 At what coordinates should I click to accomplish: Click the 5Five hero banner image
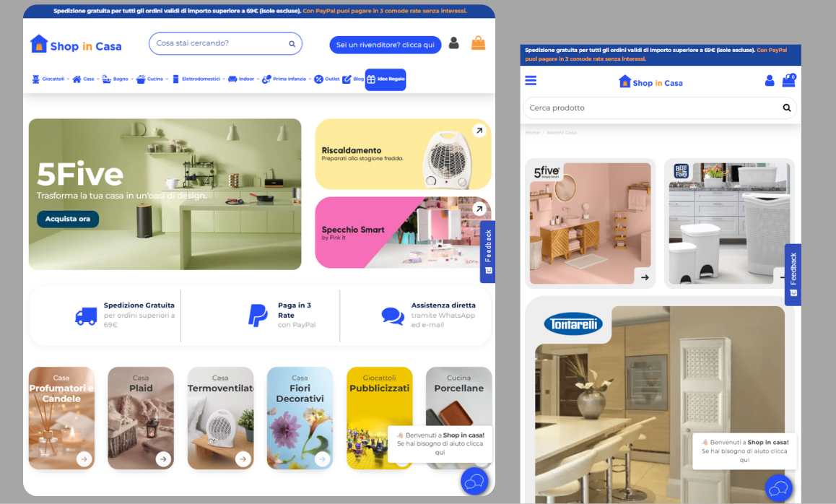pyautogui.click(x=165, y=194)
